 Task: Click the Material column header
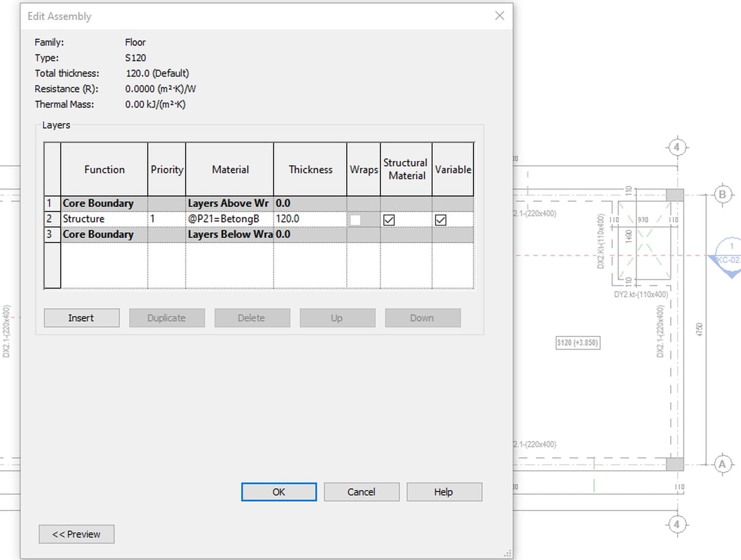click(230, 170)
